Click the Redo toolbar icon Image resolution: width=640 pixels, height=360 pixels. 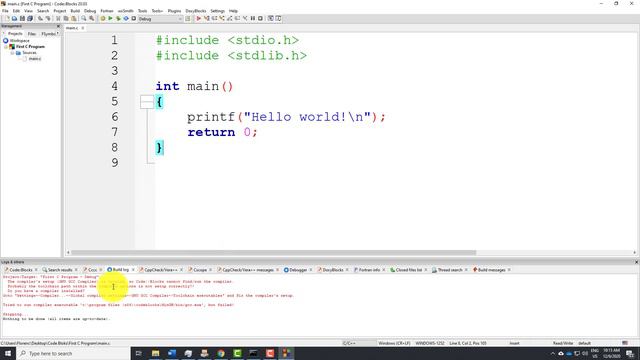pos(48,18)
